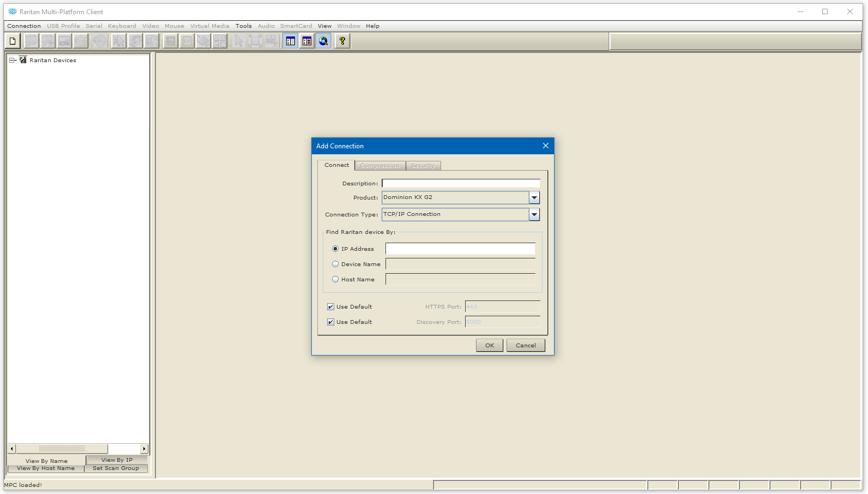Click the greyed-out camera icon in toolbar
Viewport: 868px width, 494px height.
point(81,41)
